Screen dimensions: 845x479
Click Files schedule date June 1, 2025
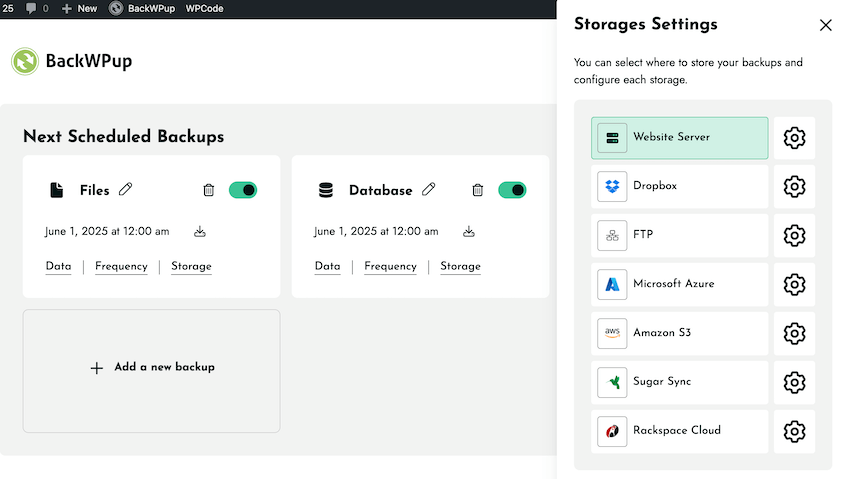click(x=107, y=232)
